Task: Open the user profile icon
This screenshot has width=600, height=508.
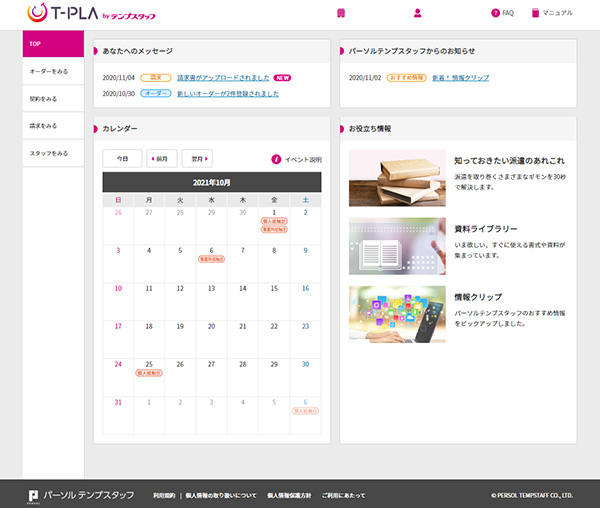Action: point(417,13)
